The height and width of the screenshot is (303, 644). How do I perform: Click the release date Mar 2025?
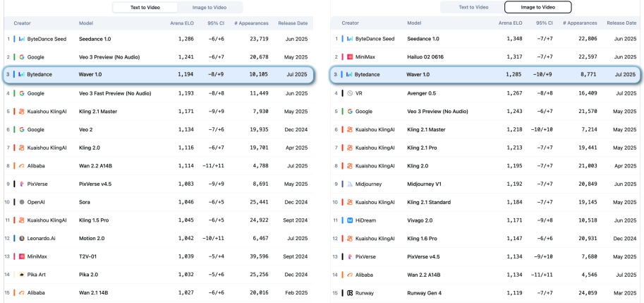click(x=624, y=293)
